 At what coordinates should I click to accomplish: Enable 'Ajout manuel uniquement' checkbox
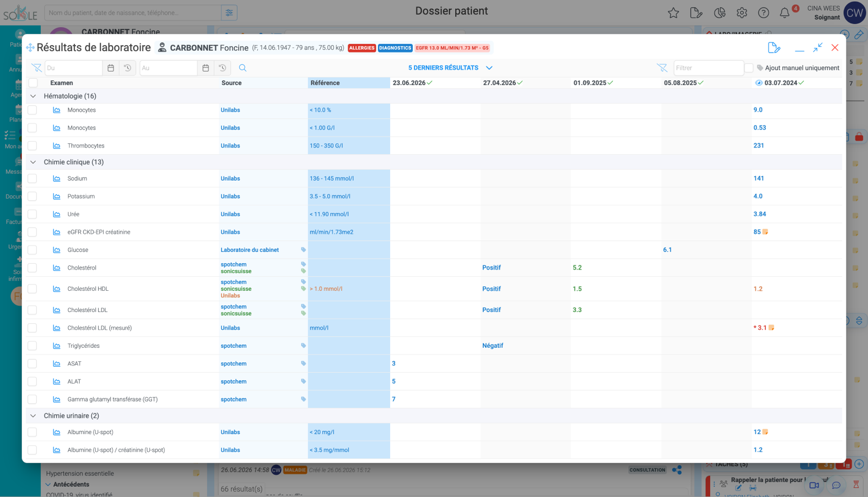point(749,68)
